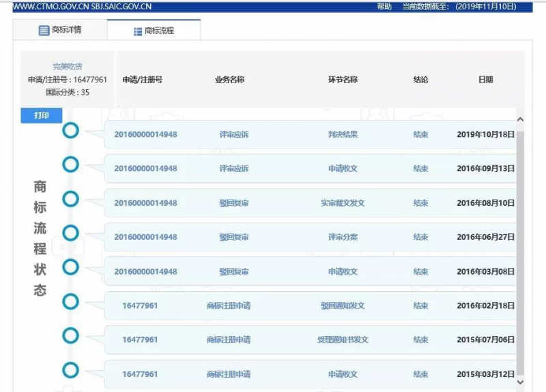Select timeline circle for 评审分案 row
The image size is (546, 392).
pyautogui.click(x=70, y=233)
